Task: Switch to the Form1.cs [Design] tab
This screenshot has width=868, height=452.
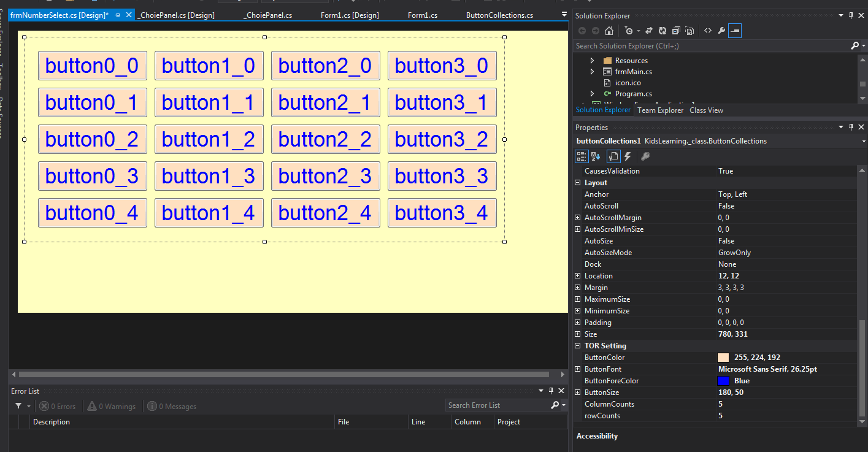Action: 350,15
